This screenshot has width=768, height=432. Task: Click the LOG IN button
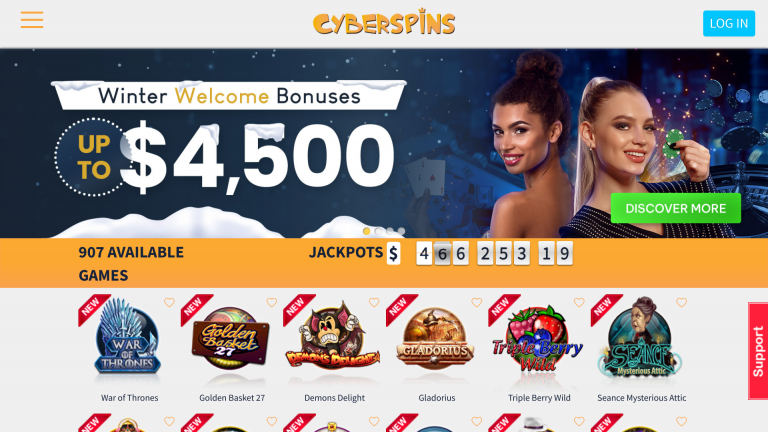coord(729,23)
